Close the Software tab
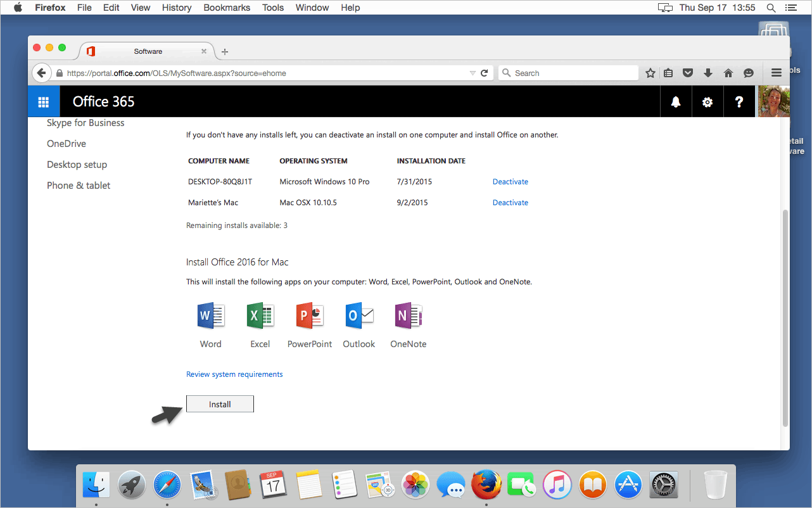The height and width of the screenshot is (508, 812). [204, 51]
